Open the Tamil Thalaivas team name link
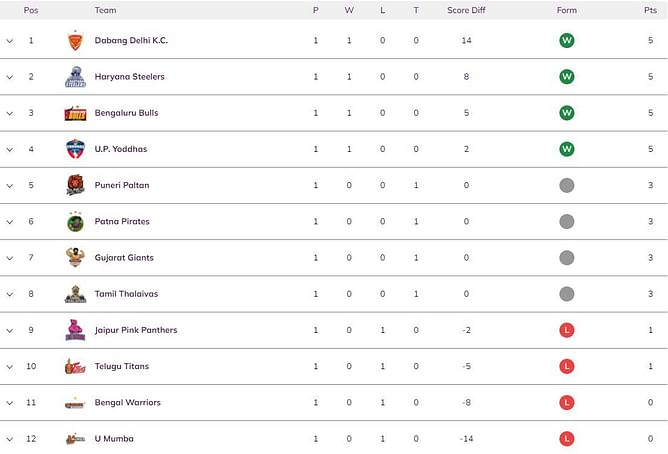 click(126, 294)
